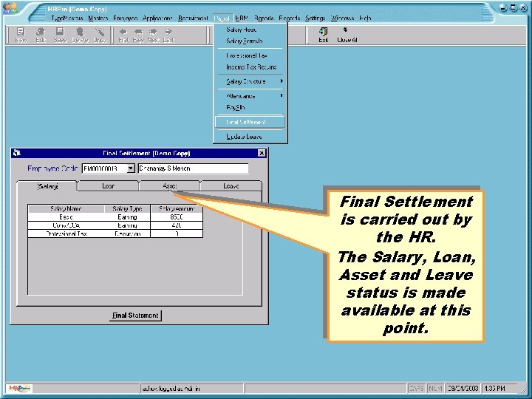
Task: Open the Help menu
Action: coord(365,18)
